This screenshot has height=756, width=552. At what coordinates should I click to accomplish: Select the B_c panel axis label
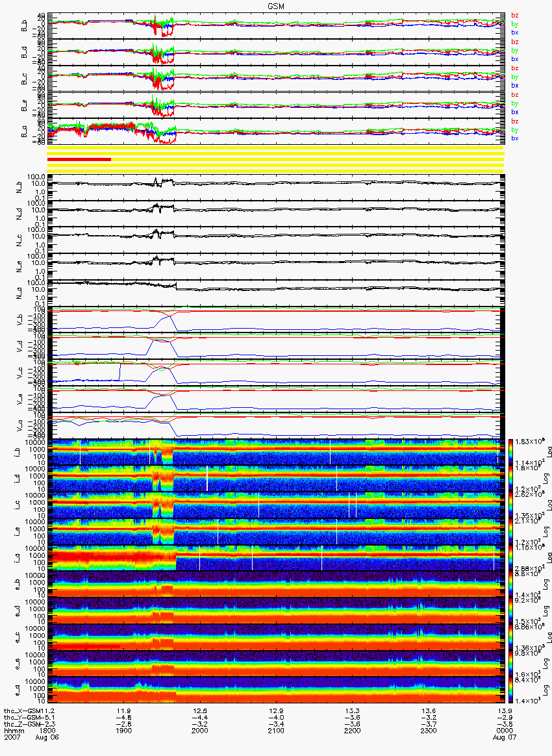[23, 79]
